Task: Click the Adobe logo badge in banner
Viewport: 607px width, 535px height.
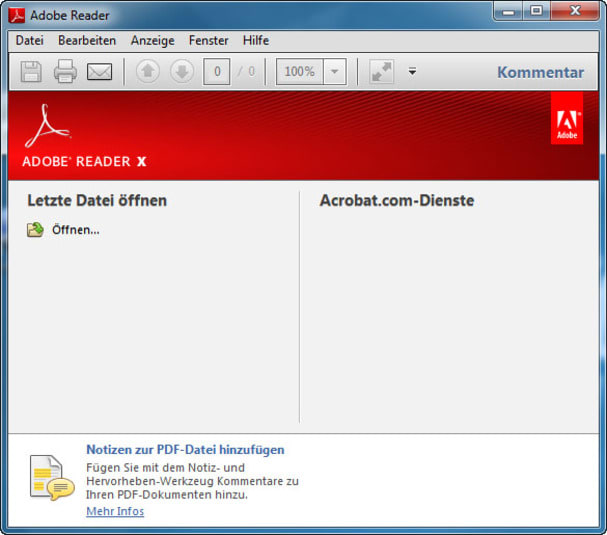Action: (567, 118)
